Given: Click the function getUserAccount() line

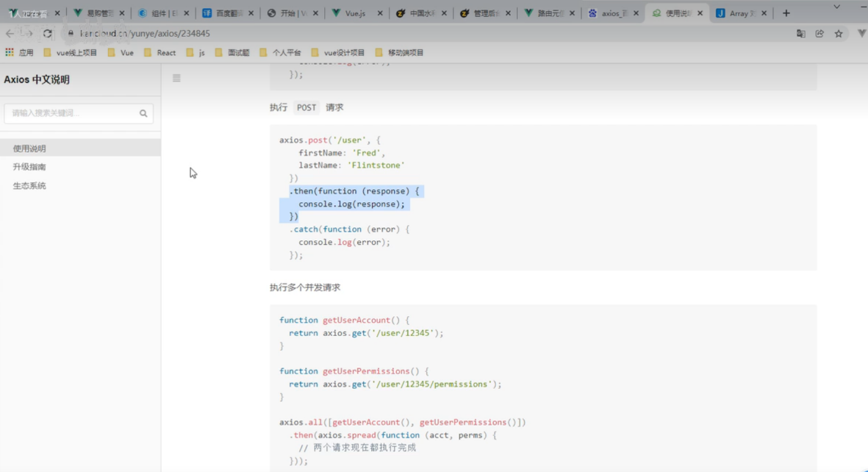Looking at the screenshot, I should 344,321.
